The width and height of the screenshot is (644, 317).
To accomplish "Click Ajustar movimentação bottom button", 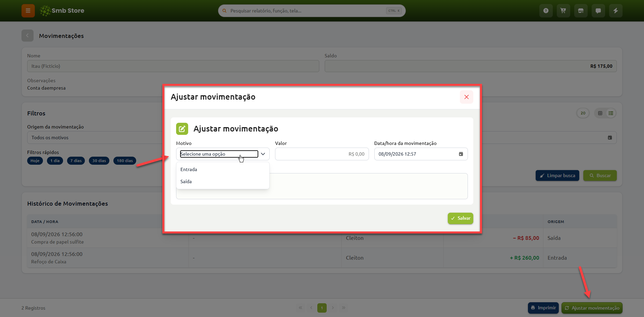I will coord(592,308).
